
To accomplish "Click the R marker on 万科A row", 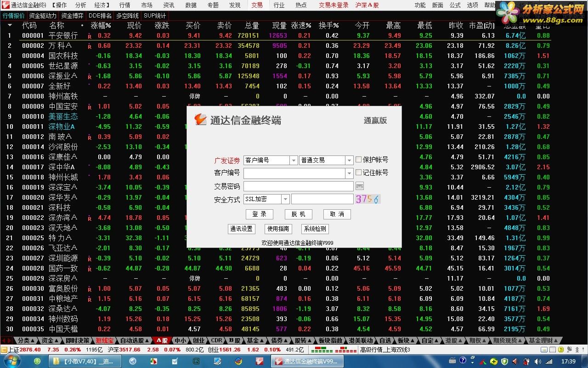I will coord(90,46).
